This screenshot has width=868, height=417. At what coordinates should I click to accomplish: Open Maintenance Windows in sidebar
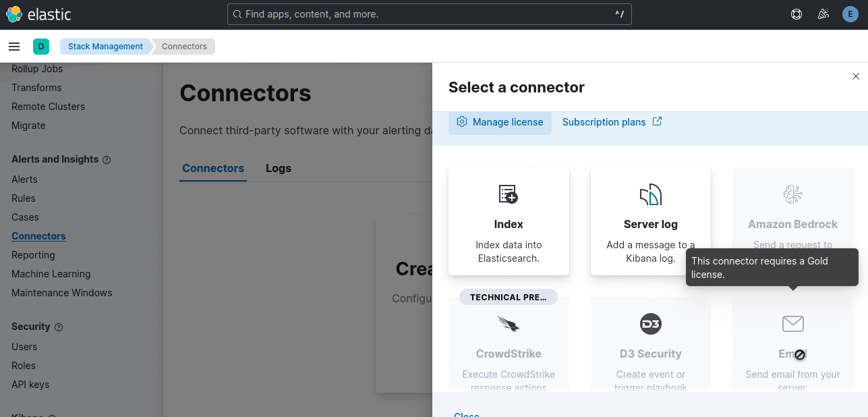click(61, 293)
